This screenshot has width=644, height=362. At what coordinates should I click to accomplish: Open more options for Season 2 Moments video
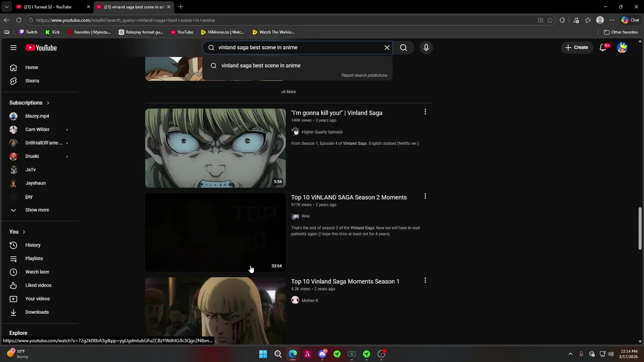(425, 197)
